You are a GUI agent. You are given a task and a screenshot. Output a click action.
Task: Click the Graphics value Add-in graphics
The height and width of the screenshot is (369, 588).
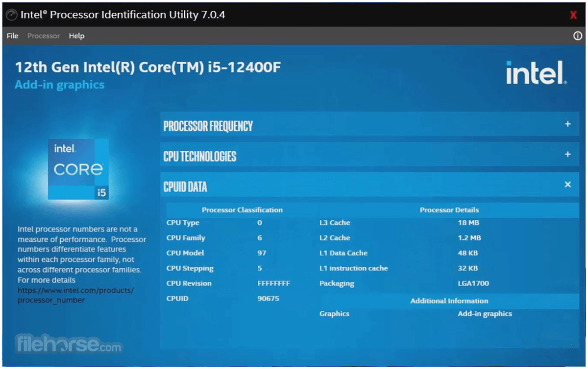coord(485,314)
